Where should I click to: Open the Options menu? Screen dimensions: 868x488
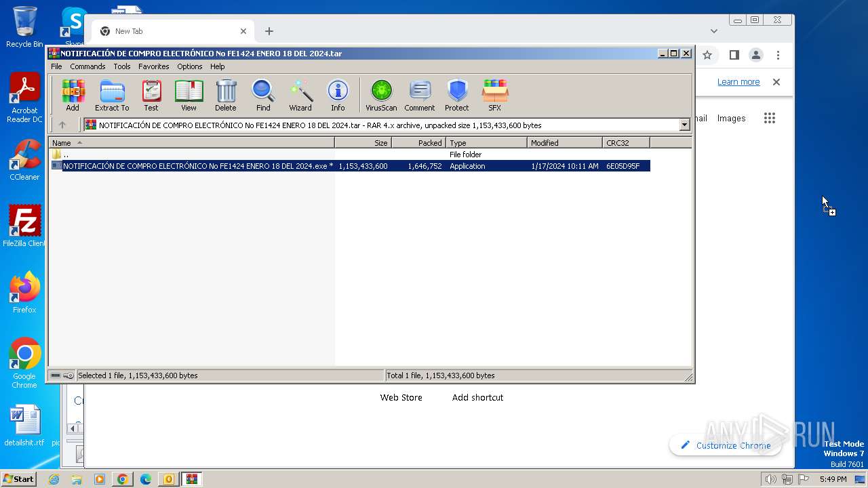pos(190,66)
